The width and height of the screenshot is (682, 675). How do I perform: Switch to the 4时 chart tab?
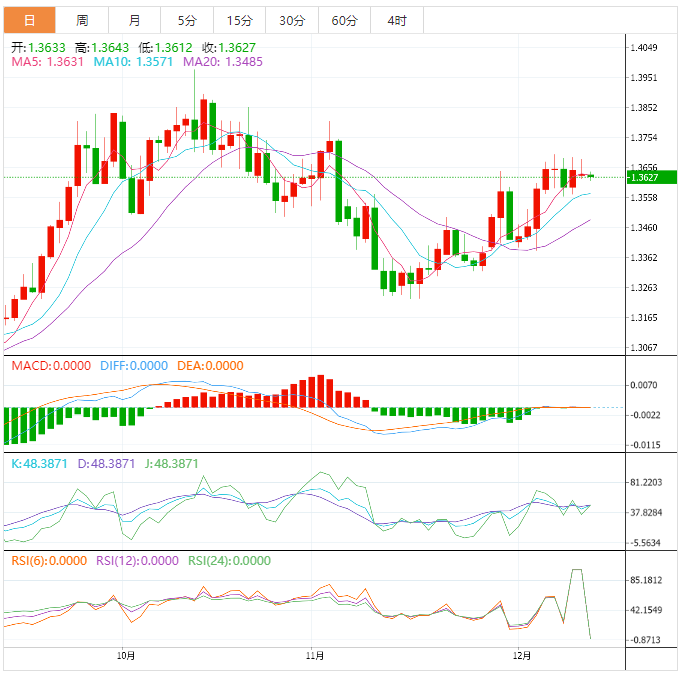coord(397,21)
